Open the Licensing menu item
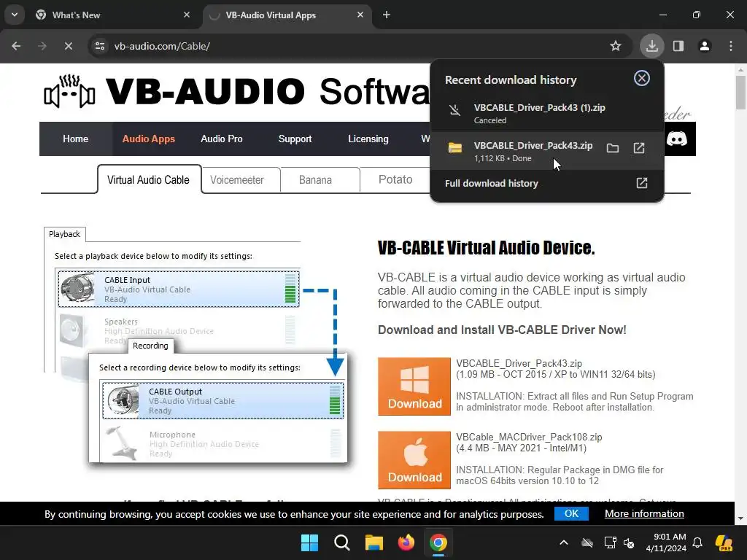The image size is (747, 560). (368, 139)
